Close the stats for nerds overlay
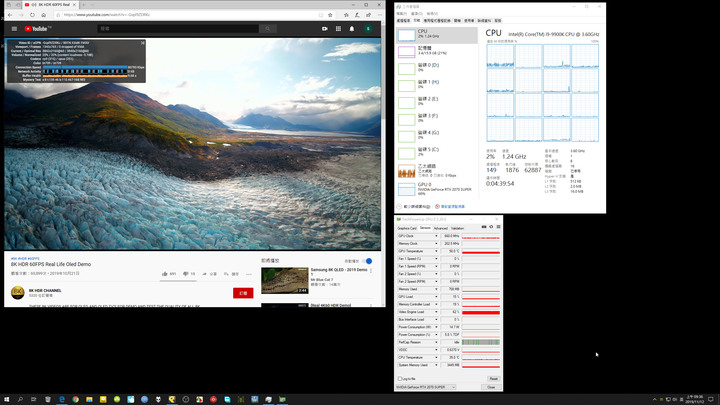This screenshot has height=405, width=720. (143, 43)
